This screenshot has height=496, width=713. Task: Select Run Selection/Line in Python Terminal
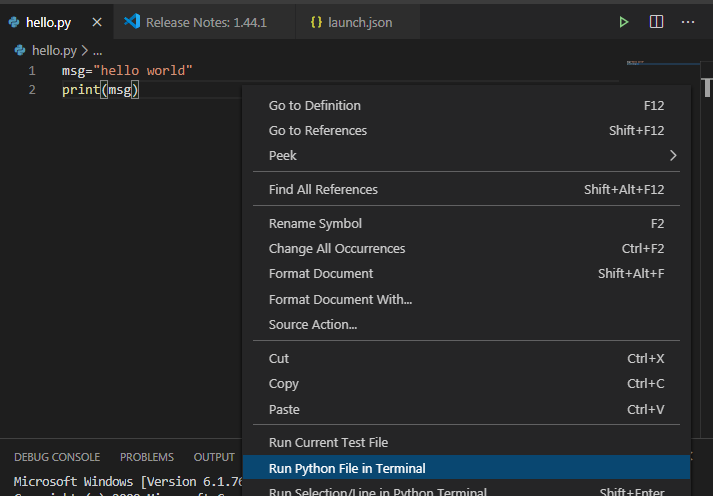pyautogui.click(x=467, y=490)
